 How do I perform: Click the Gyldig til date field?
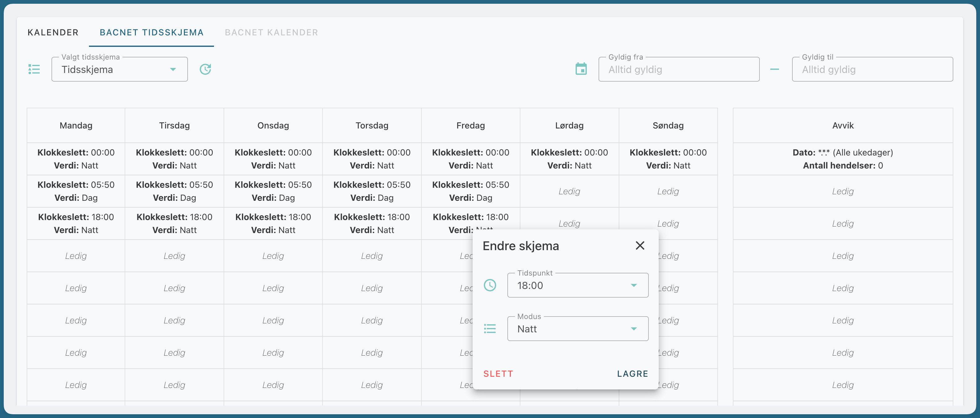point(872,69)
